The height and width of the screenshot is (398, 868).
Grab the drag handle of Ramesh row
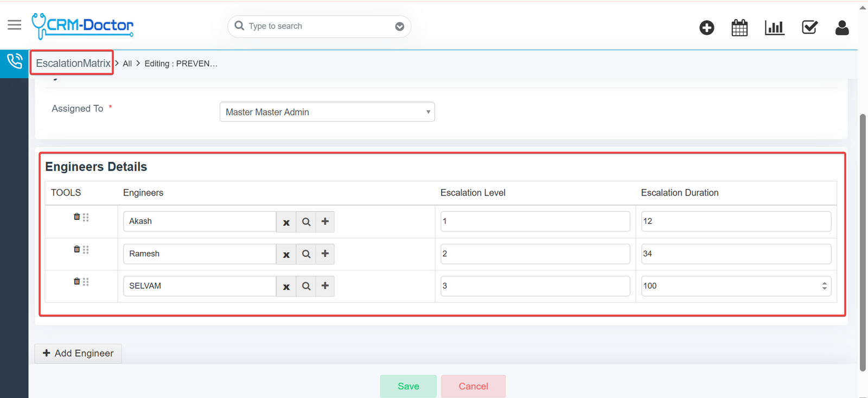[86, 250]
